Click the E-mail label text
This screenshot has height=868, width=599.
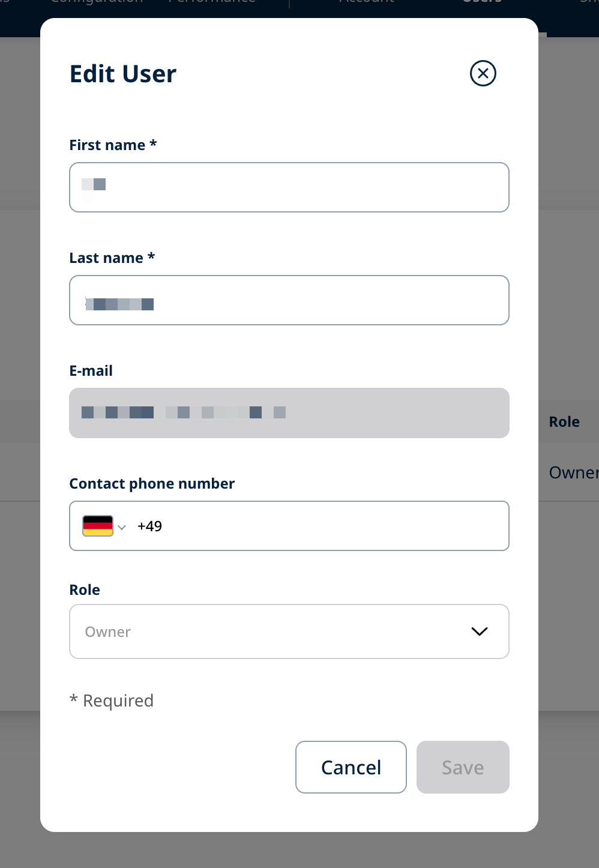tap(91, 371)
